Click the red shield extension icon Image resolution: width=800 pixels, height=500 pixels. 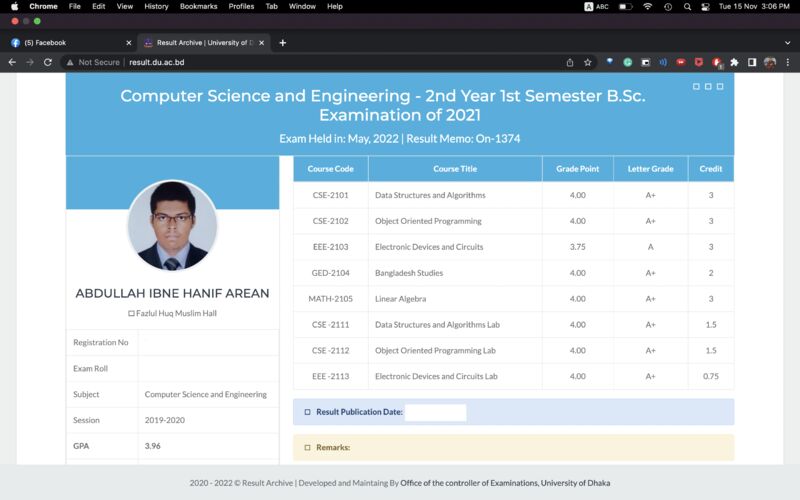click(x=698, y=62)
